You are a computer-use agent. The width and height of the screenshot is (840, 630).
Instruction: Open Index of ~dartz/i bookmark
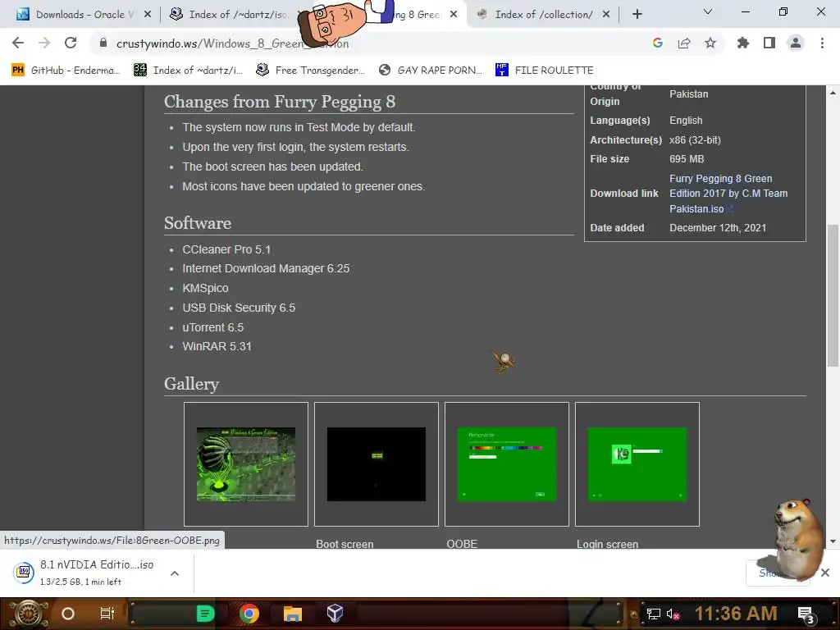188,71
